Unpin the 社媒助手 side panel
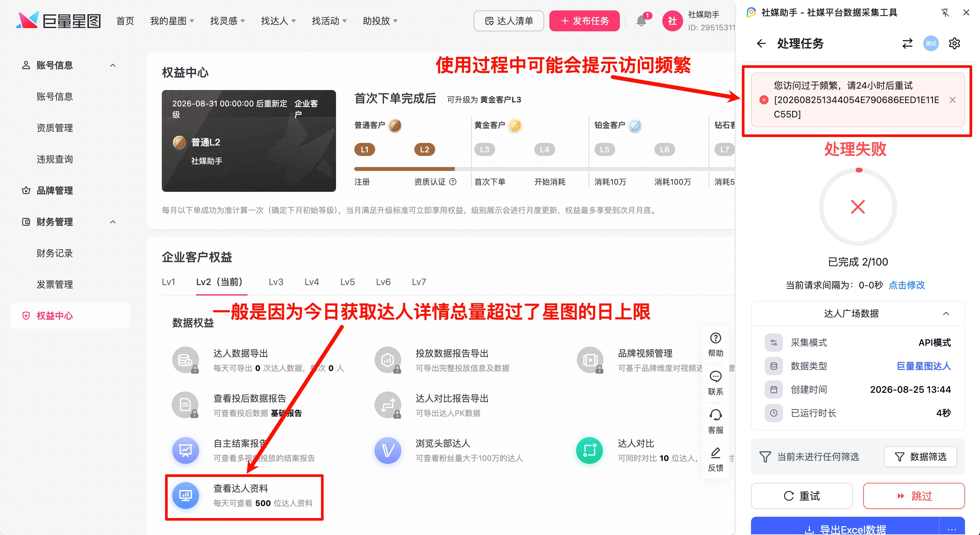The image size is (980, 535). point(945,12)
